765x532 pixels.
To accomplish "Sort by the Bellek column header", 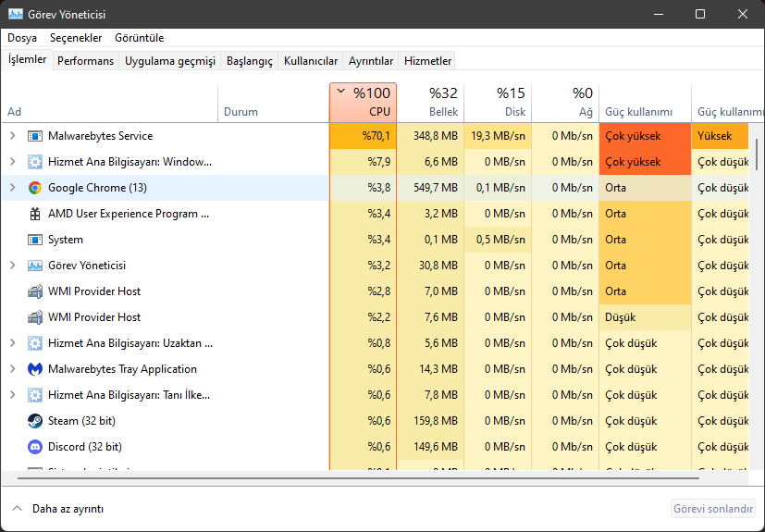I will (430, 103).
